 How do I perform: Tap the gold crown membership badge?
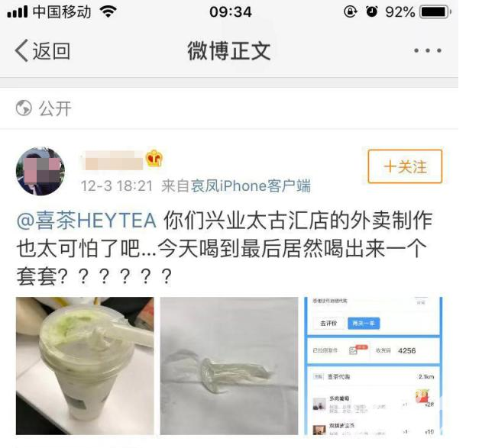pyautogui.click(x=154, y=158)
